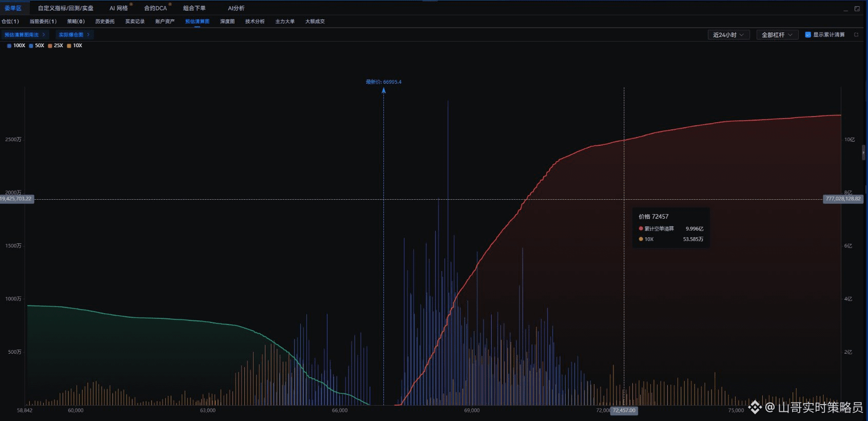Open 技术分析 sub-tab

point(255,22)
